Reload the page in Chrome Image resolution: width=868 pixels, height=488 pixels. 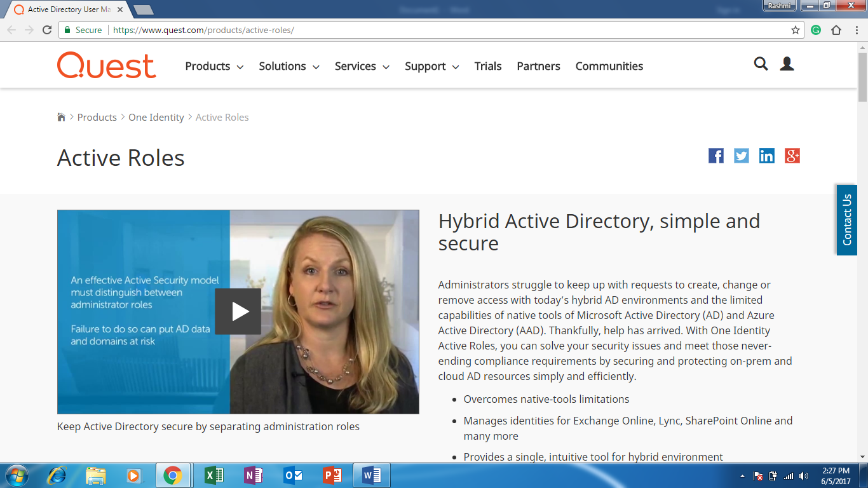pos(47,30)
